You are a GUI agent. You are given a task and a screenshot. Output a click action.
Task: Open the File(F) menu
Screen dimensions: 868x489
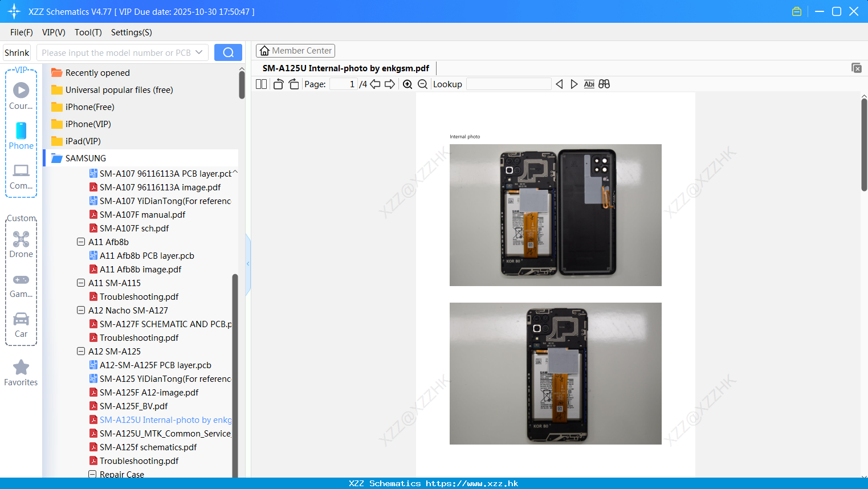point(21,32)
